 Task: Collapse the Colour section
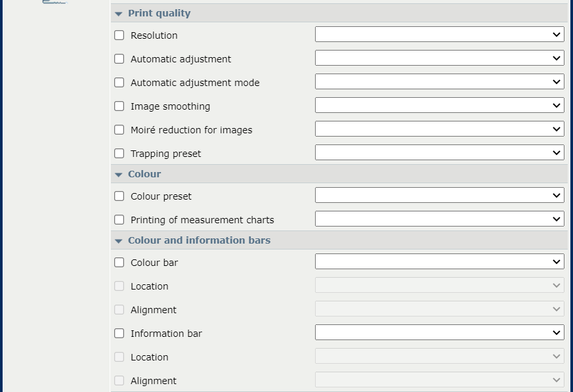pyautogui.click(x=118, y=175)
